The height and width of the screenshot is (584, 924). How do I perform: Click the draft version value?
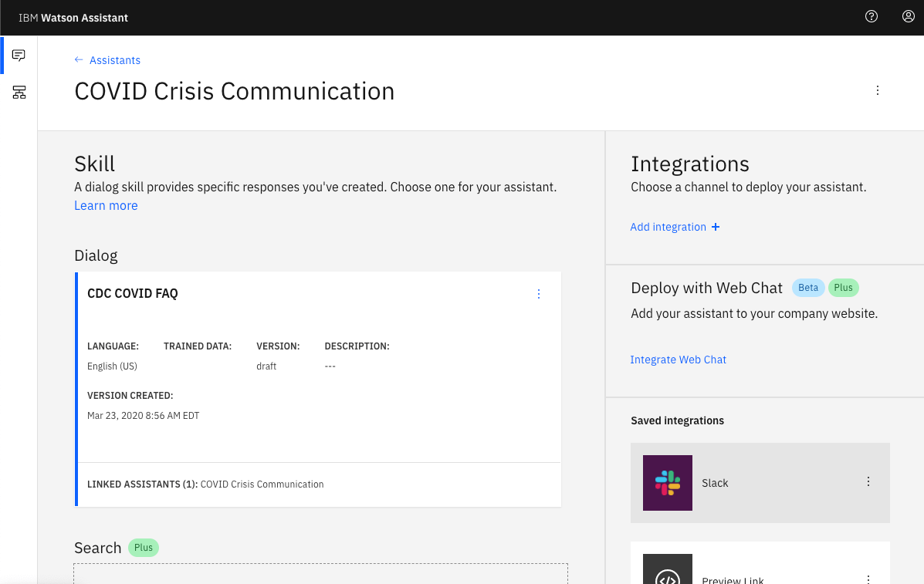266,366
